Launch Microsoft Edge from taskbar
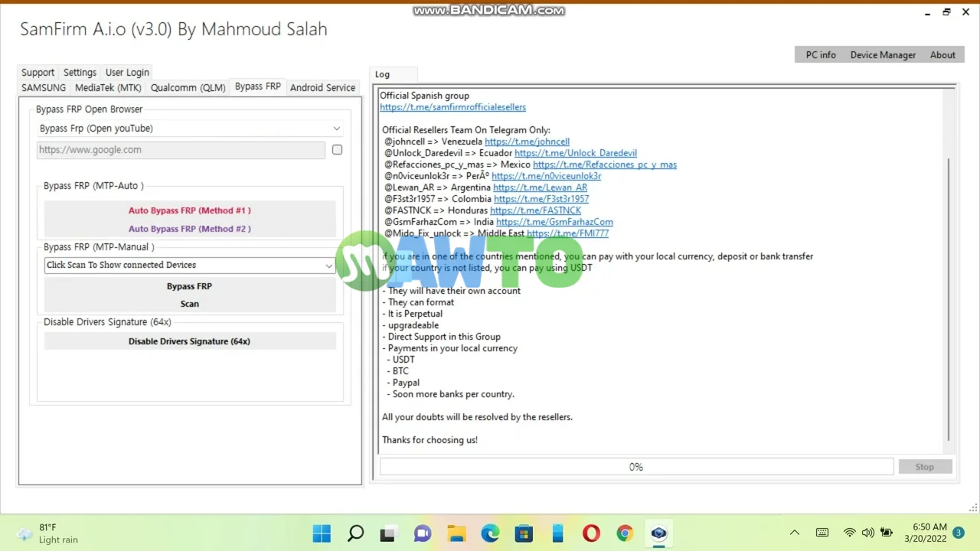The height and width of the screenshot is (551, 980). [x=490, y=533]
